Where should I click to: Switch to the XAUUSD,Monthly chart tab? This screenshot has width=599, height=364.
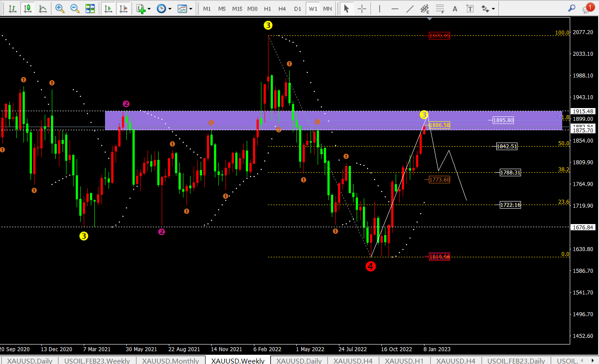[x=171, y=360]
